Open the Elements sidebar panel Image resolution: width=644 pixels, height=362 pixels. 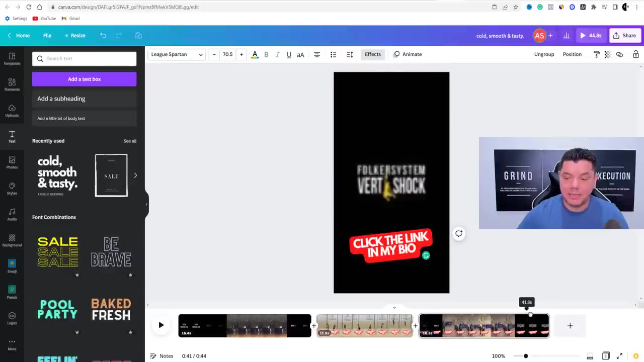click(12, 84)
